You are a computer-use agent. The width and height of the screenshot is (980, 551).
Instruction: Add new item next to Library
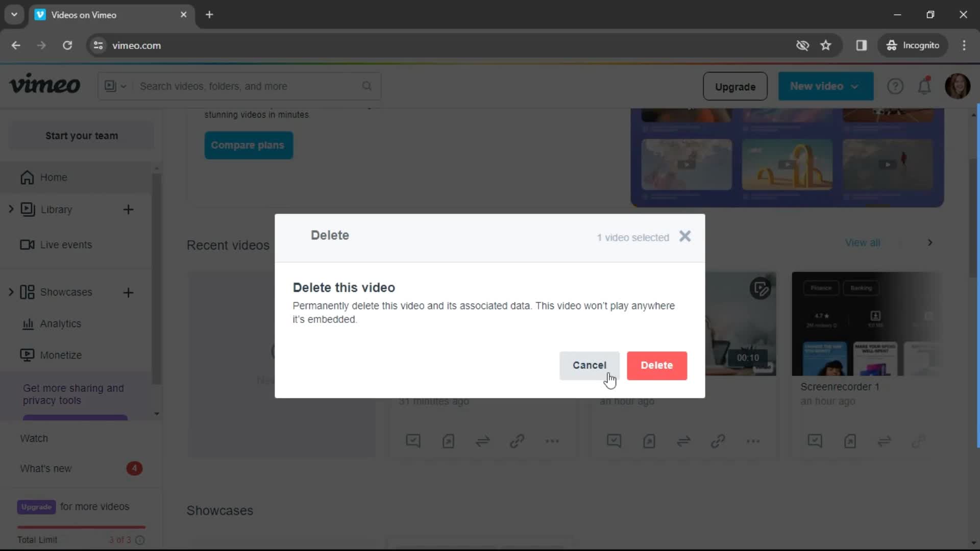tap(129, 210)
